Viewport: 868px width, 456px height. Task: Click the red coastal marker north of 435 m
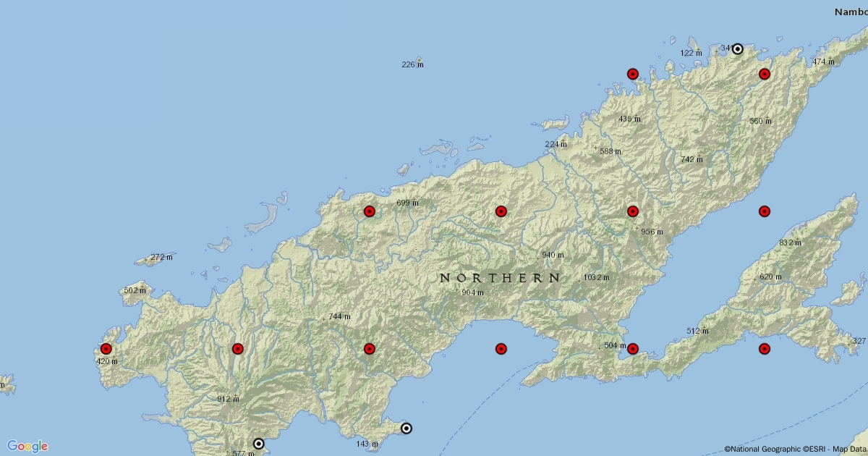(633, 74)
